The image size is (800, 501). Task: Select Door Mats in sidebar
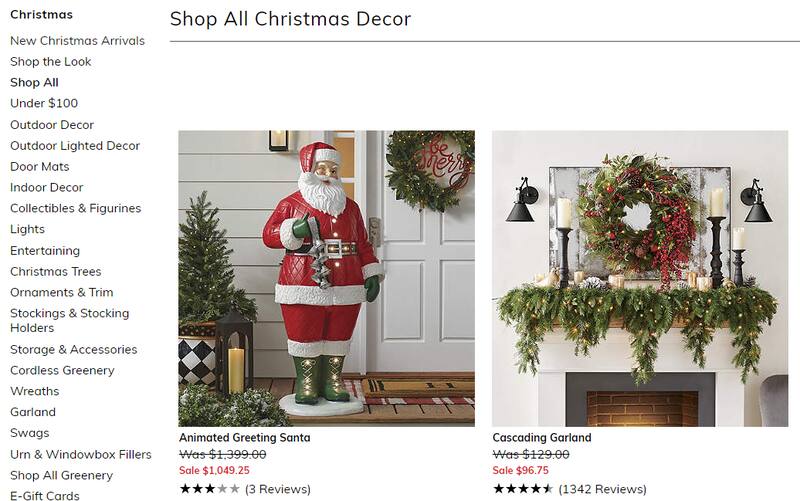click(40, 166)
